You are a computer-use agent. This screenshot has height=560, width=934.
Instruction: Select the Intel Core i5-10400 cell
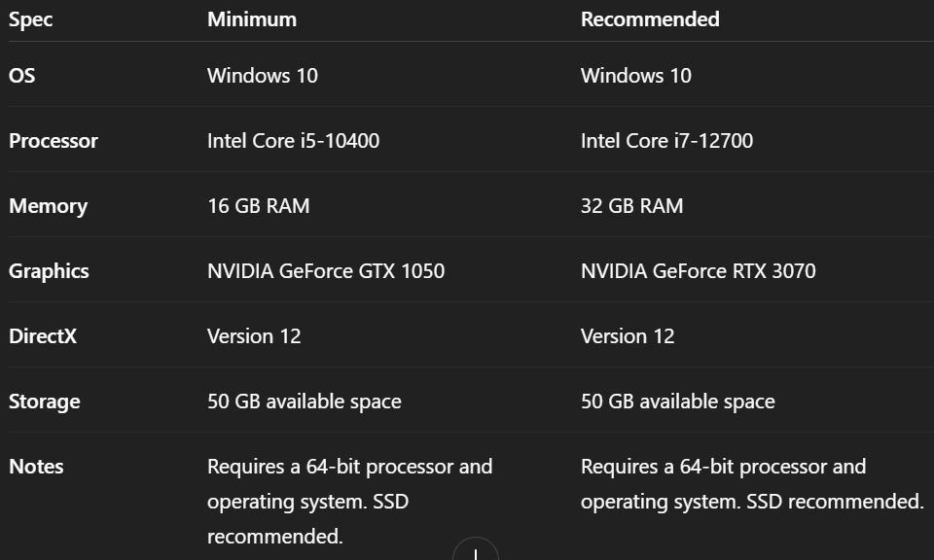coord(293,141)
